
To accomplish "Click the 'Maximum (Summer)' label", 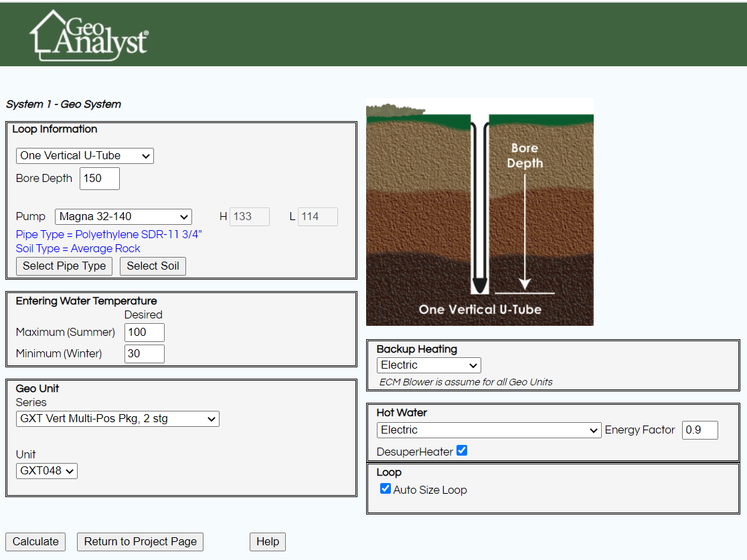I will click(66, 333).
